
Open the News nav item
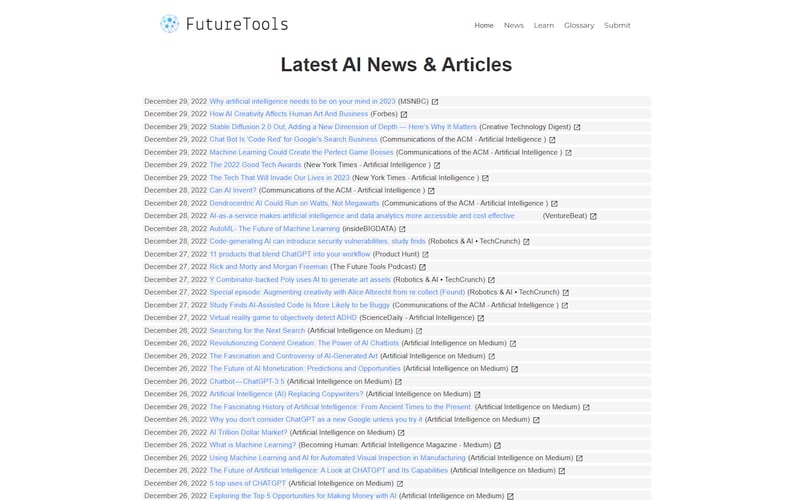[514, 25]
